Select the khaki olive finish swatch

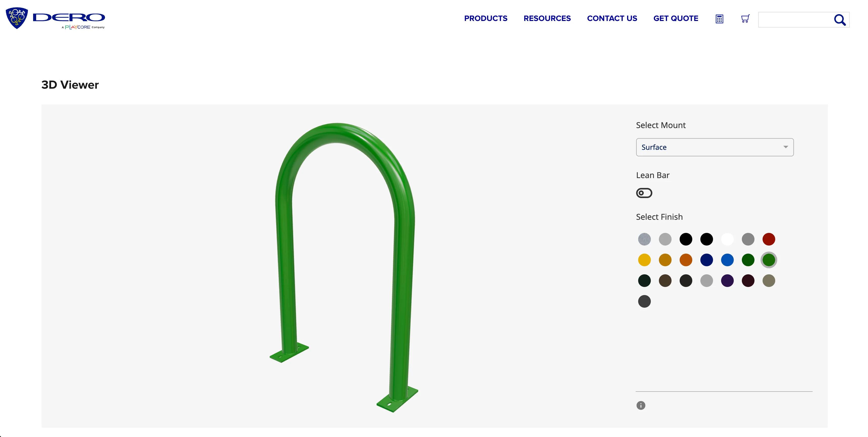click(769, 281)
